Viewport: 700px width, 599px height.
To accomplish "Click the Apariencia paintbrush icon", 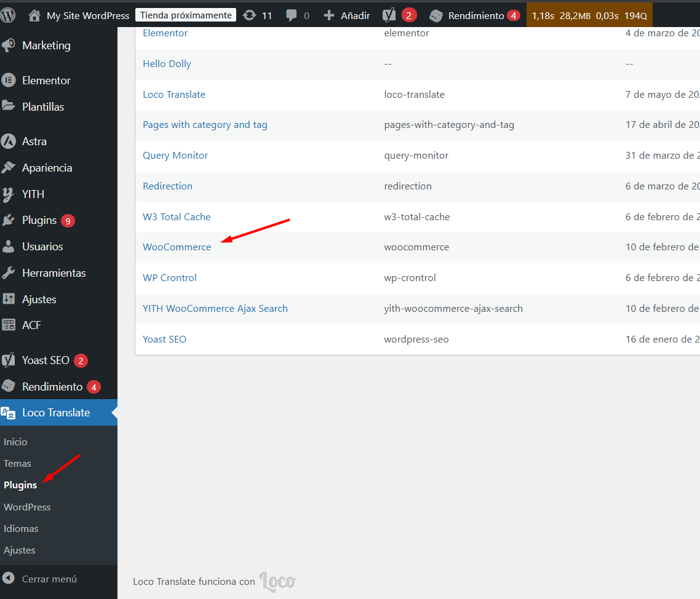I will [9, 168].
